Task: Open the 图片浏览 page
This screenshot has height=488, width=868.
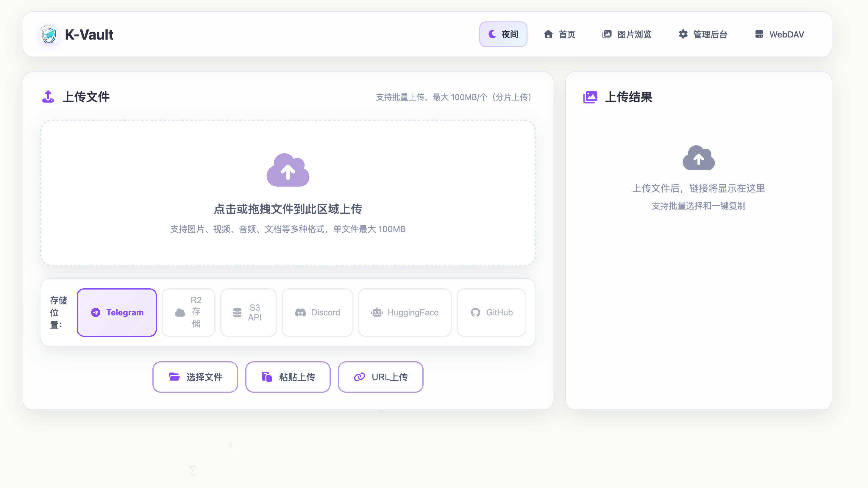Action: pos(627,34)
